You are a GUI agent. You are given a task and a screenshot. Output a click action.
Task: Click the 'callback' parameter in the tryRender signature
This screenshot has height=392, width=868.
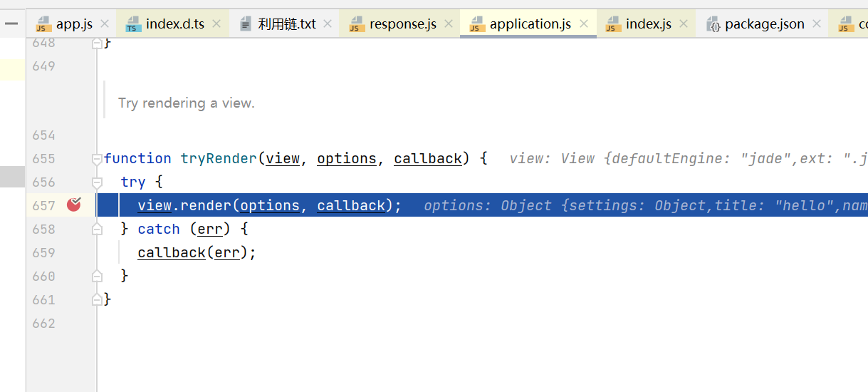[428, 158]
